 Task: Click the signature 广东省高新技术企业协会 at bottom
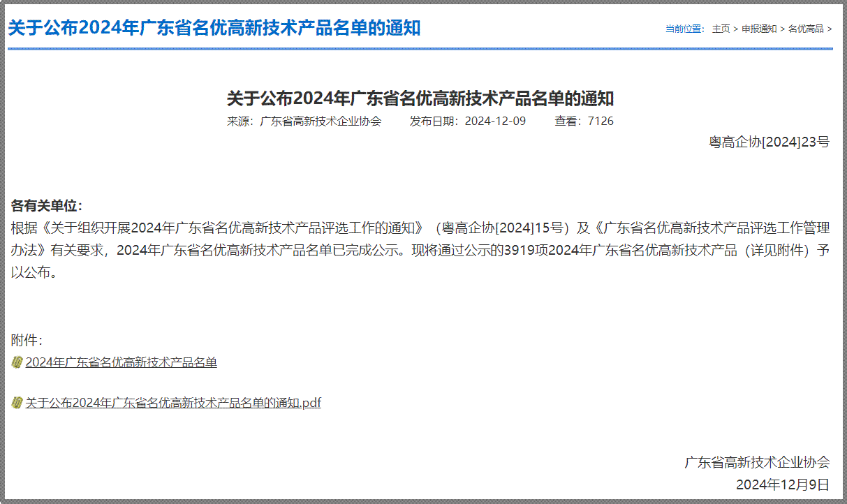coord(757,462)
